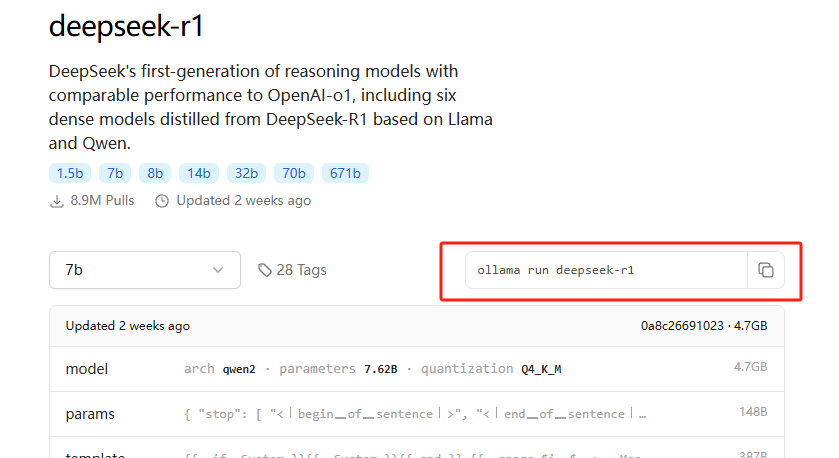The height and width of the screenshot is (458, 839).
Task: Click the clock icon beside Updated 2 weeks ago
Action: click(162, 201)
